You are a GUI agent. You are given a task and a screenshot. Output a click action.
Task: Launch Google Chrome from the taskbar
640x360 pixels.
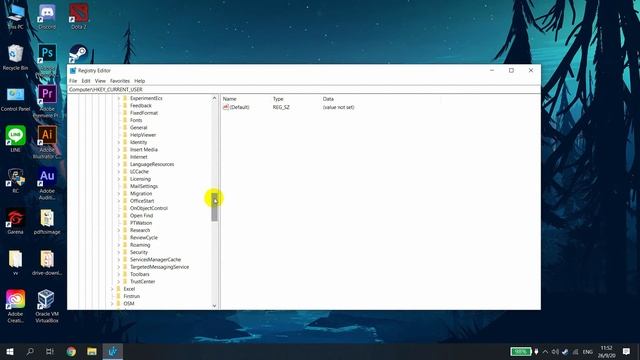coord(71,351)
